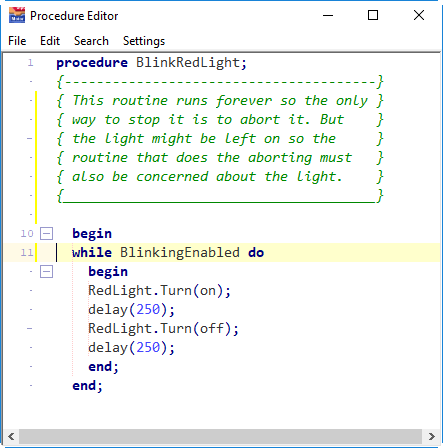Open the Edit menu
Image resolution: width=443 pixels, height=448 pixels.
coord(50,41)
